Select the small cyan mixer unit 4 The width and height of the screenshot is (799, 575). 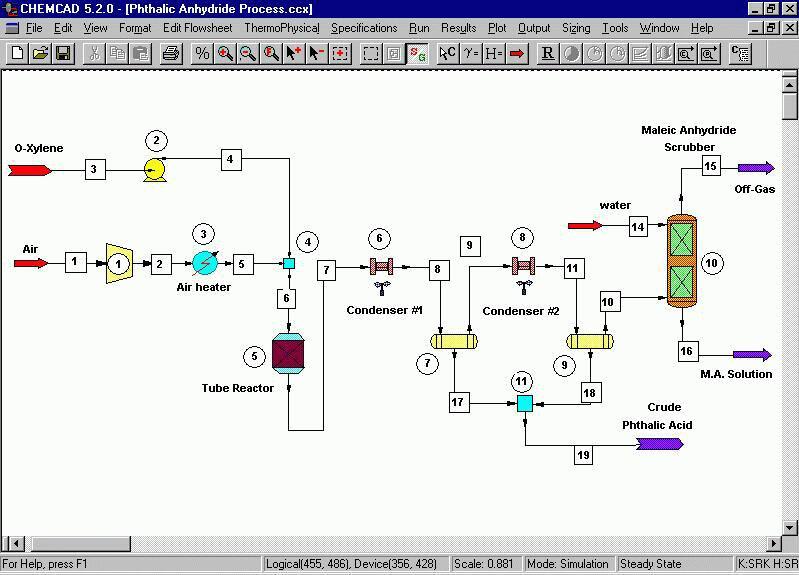click(x=289, y=264)
